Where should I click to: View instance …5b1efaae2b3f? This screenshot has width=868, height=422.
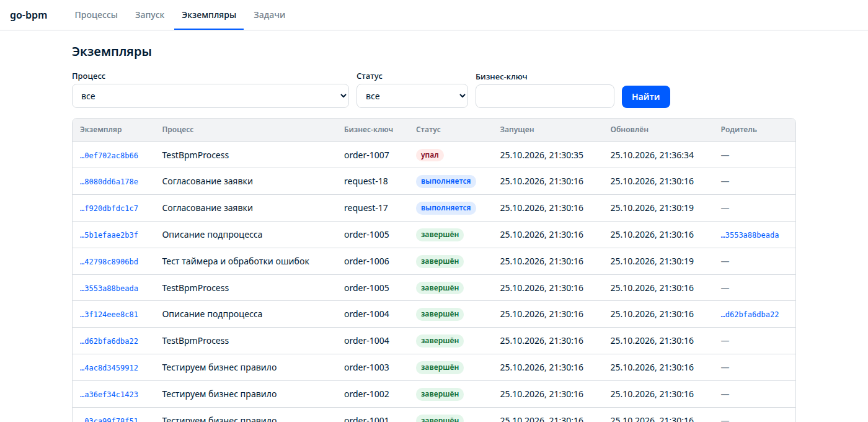coord(109,235)
